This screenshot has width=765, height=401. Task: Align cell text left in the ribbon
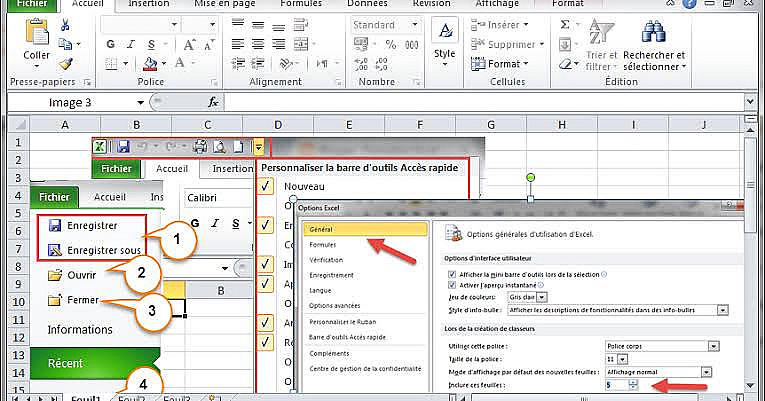coord(238,44)
